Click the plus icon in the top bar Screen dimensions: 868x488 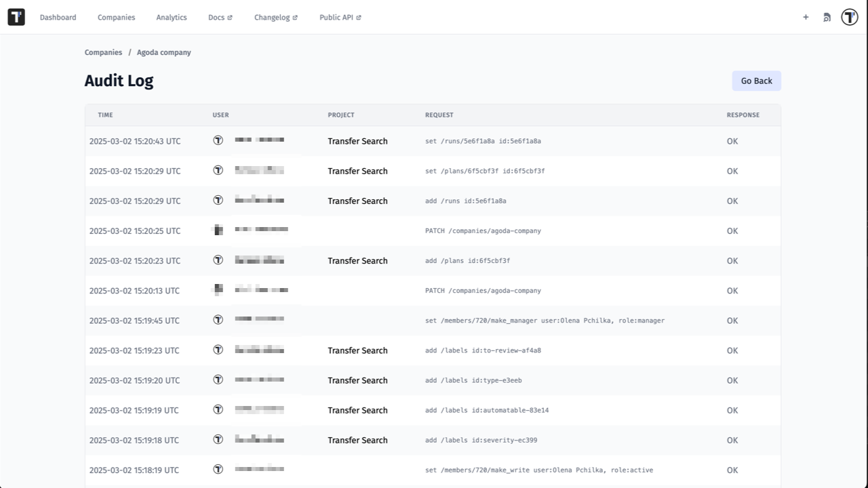(806, 17)
